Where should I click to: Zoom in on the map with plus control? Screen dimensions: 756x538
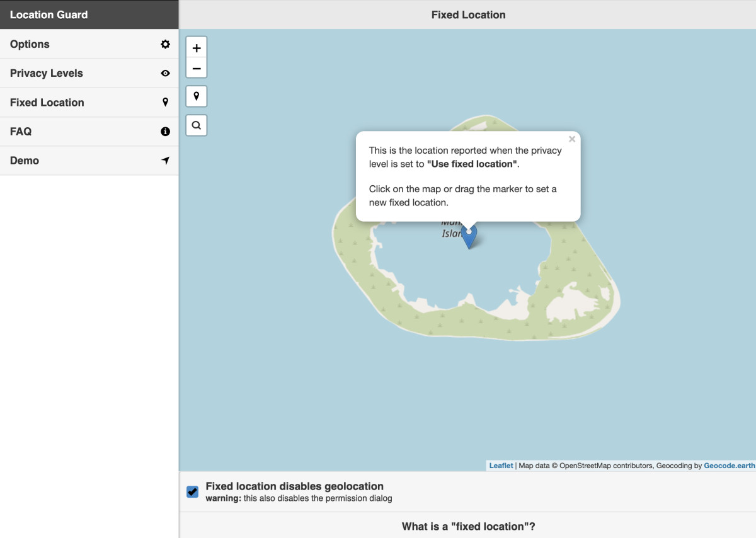pos(196,46)
